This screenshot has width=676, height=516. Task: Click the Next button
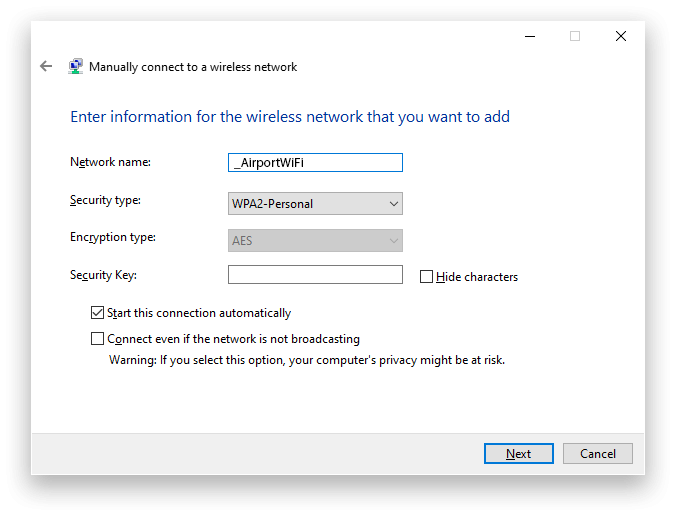(x=518, y=453)
